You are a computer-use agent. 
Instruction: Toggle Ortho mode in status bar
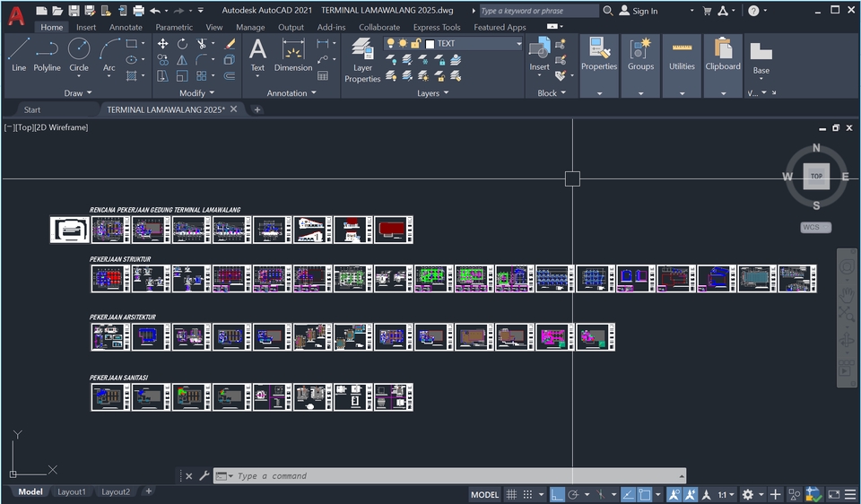[557, 494]
